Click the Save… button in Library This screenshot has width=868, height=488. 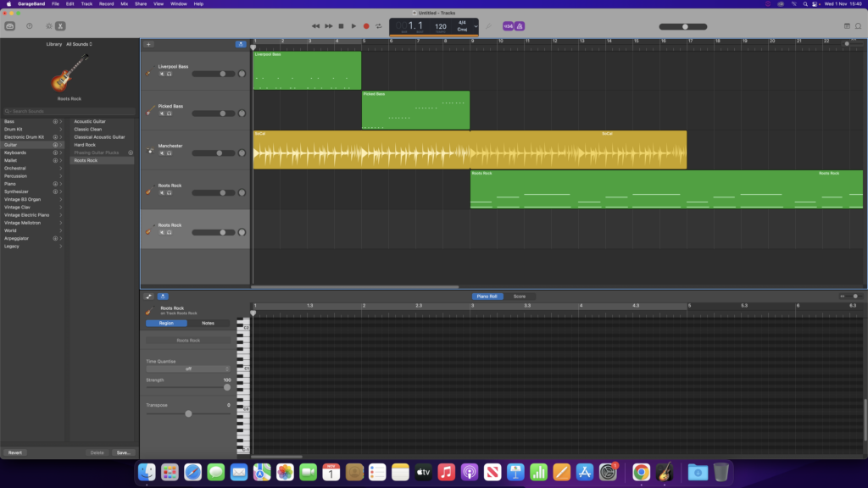click(123, 452)
